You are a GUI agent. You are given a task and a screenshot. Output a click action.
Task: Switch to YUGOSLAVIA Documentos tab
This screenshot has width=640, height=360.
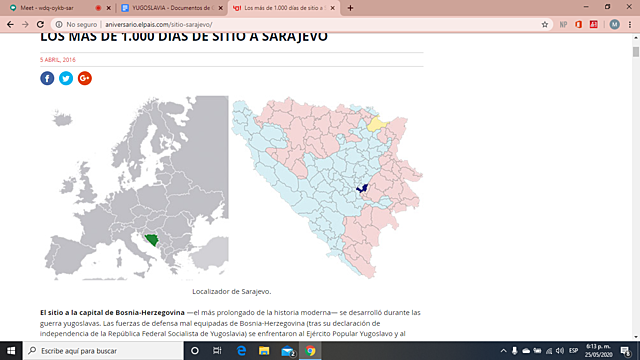[171, 8]
